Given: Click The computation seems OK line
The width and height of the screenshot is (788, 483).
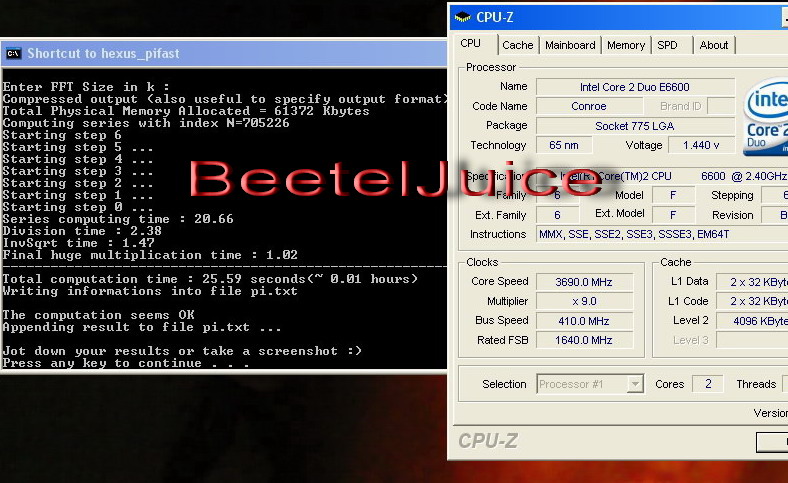Looking at the screenshot, I should [x=98, y=315].
